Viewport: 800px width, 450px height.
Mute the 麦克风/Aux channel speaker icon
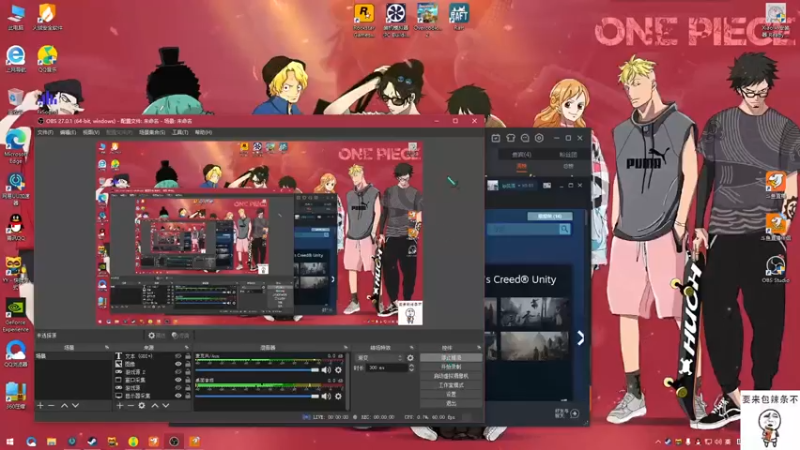(326, 370)
